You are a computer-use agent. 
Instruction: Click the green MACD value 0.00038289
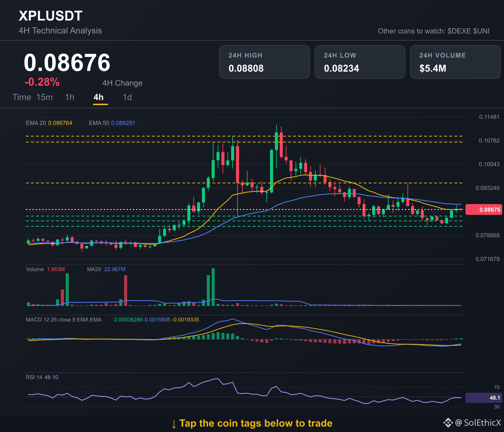pyautogui.click(x=129, y=320)
